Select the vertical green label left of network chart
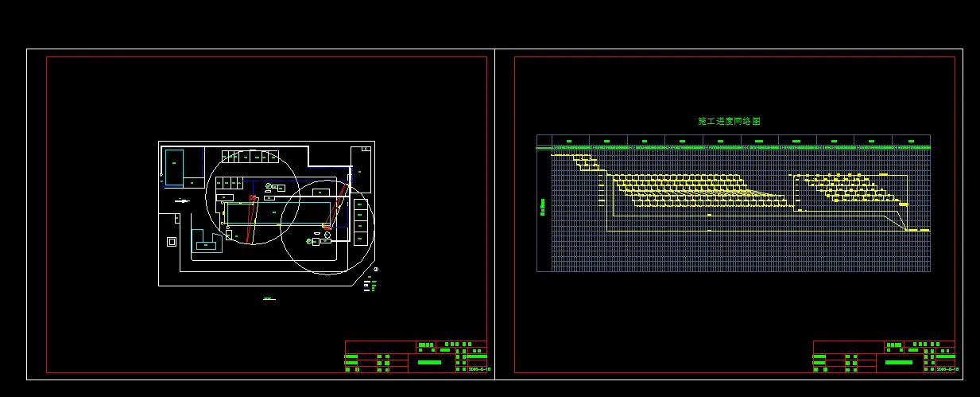Image resolution: width=980 pixels, height=397 pixels. [543, 207]
